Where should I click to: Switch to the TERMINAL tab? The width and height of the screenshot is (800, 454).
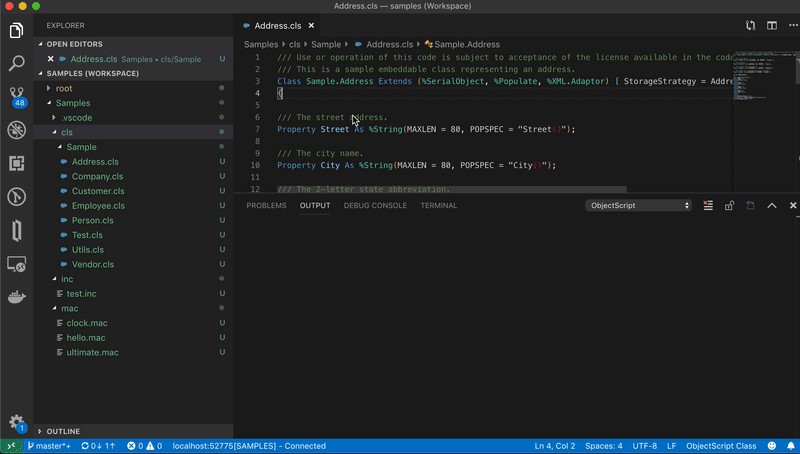[x=438, y=205]
